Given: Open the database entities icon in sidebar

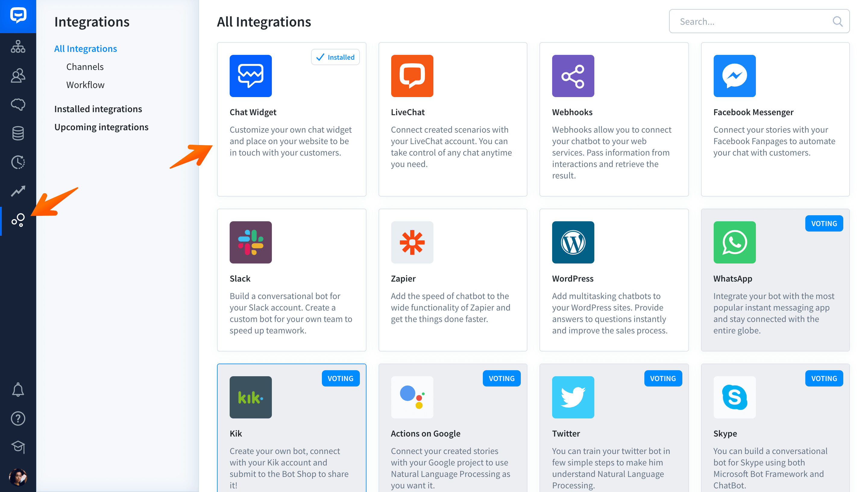Looking at the screenshot, I should [x=18, y=133].
